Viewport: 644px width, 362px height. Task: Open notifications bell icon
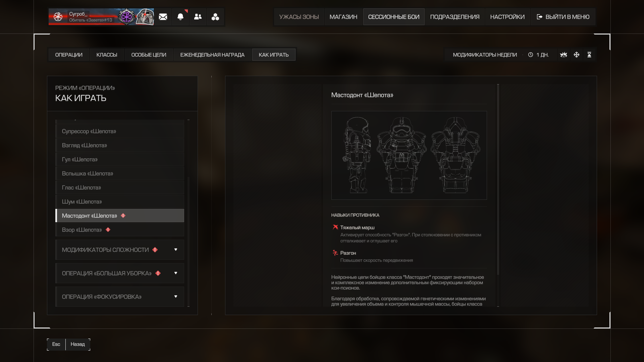pyautogui.click(x=180, y=17)
